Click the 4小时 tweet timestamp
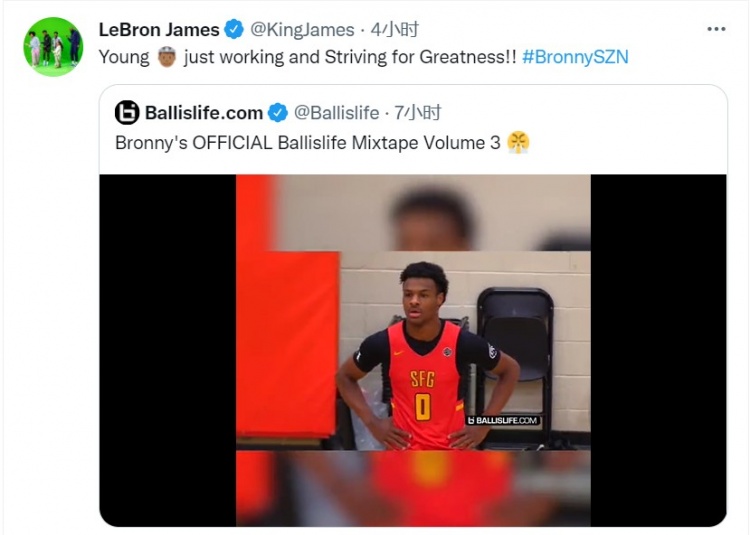Viewport: 750px width, 535px height. (x=395, y=30)
